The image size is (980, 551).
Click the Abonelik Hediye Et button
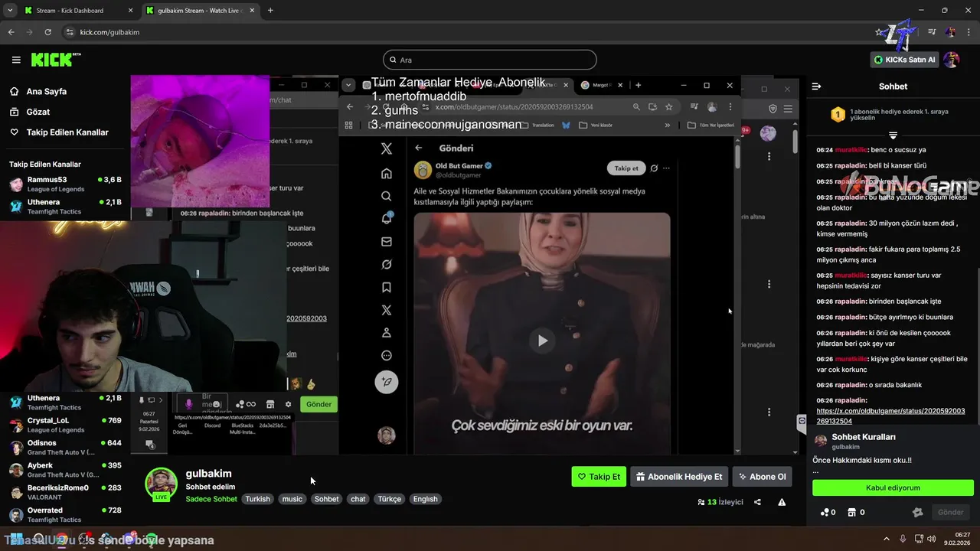pyautogui.click(x=679, y=477)
